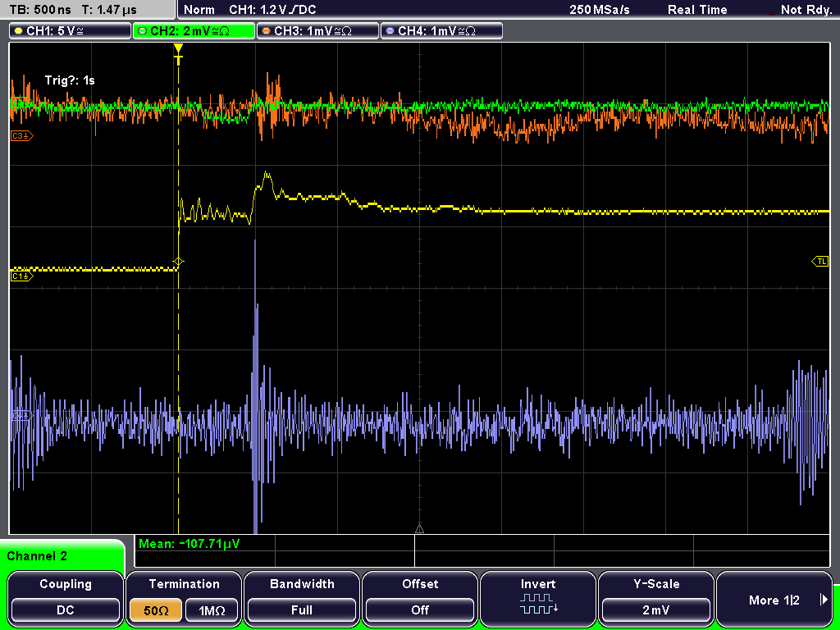Set termination to 50Ω

[x=156, y=610]
